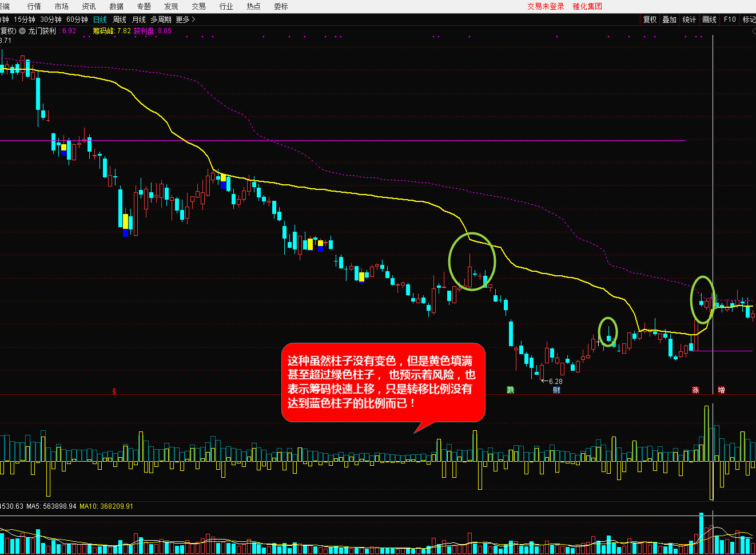756x555 pixels.
Task: Open the 行业 menu
Action: coord(226,6)
